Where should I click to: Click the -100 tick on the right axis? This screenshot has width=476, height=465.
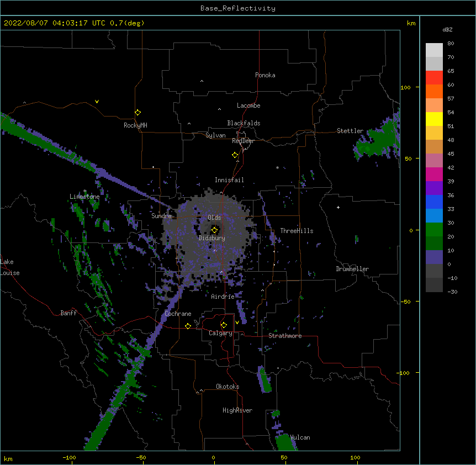coord(404,373)
